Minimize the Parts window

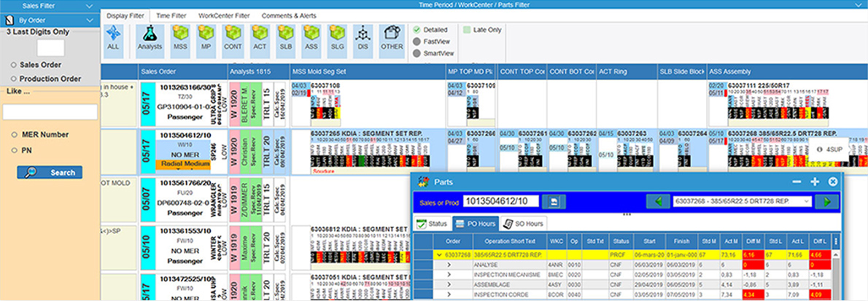click(x=797, y=181)
